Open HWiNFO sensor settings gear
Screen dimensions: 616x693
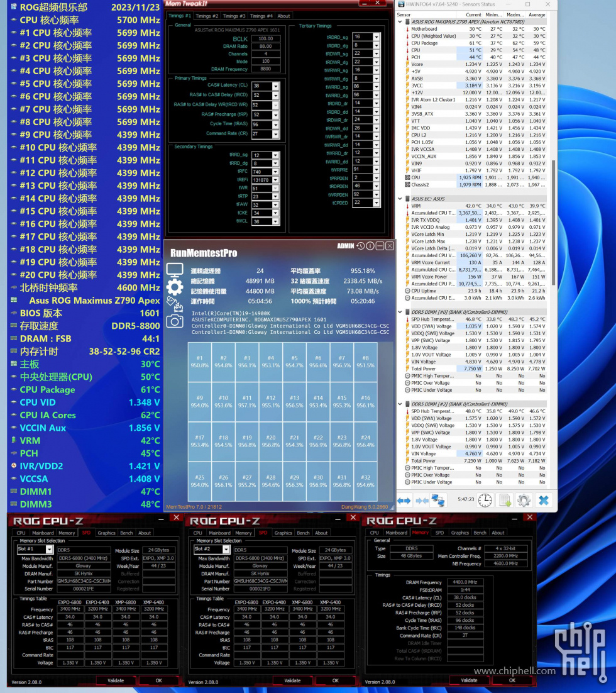pyautogui.click(x=524, y=501)
